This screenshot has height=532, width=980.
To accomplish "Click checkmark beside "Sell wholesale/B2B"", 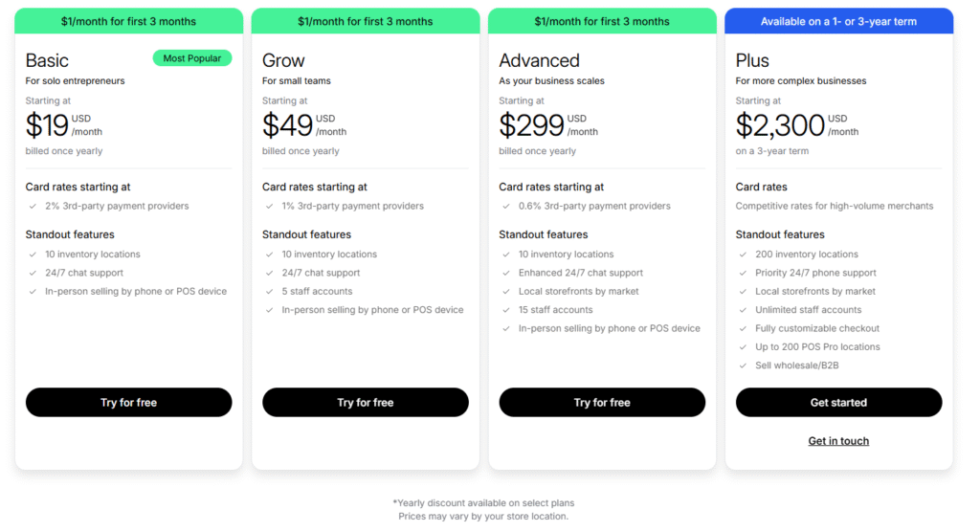I will 743,366.
